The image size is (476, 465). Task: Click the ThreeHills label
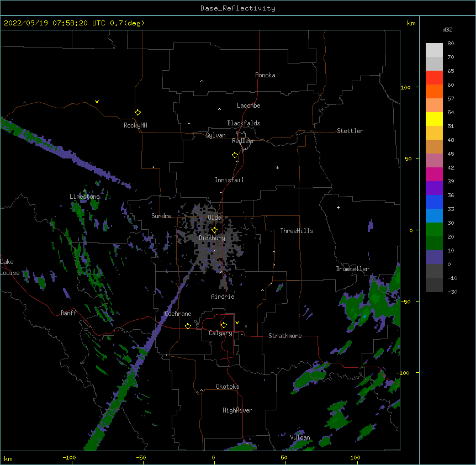click(x=297, y=231)
